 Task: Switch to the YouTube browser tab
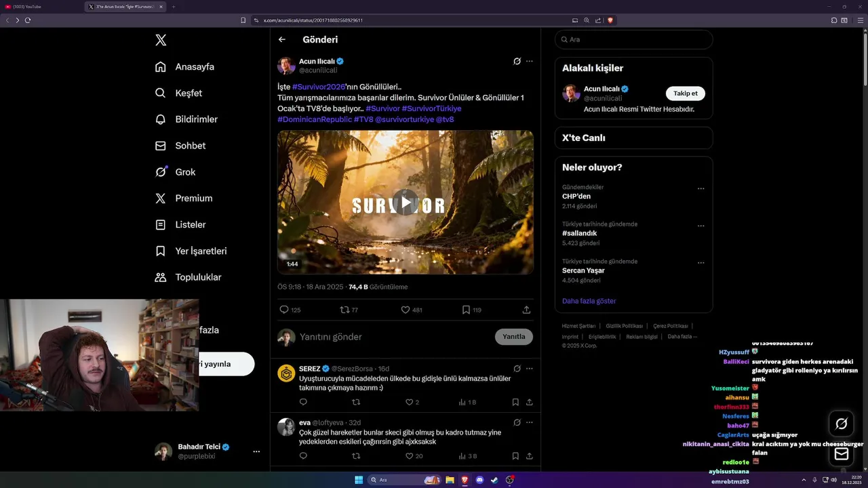click(x=41, y=7)
